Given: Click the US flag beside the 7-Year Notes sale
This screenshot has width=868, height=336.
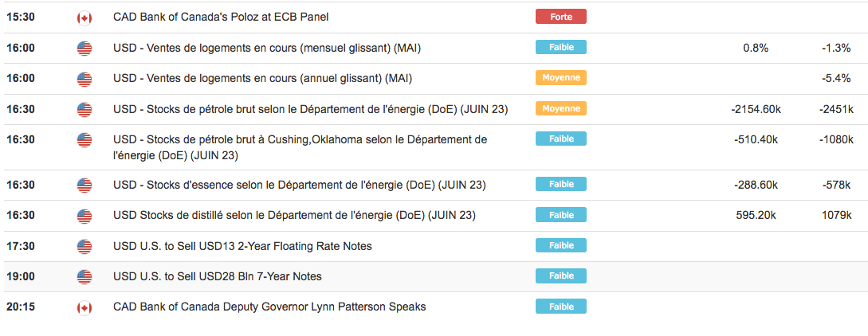Looking at the screenshot, I should point(84,276).
